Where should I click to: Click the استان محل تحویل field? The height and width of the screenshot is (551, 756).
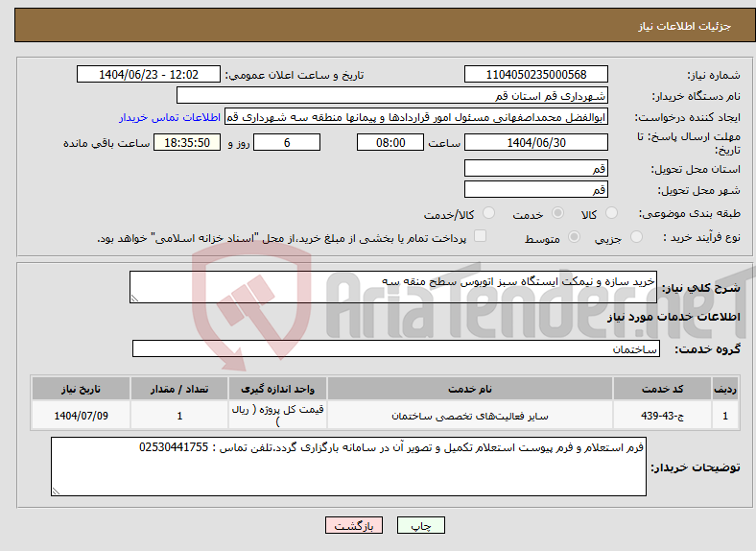536,168
